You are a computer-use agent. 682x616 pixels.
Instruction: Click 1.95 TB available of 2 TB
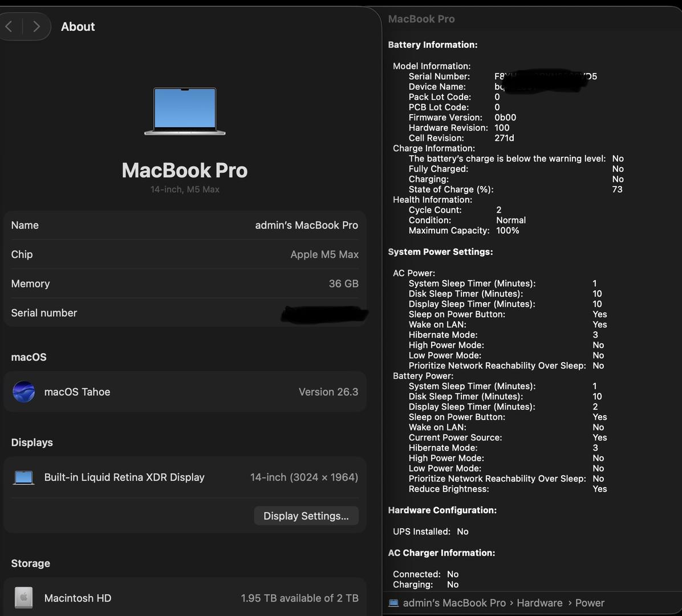[300, 598]
